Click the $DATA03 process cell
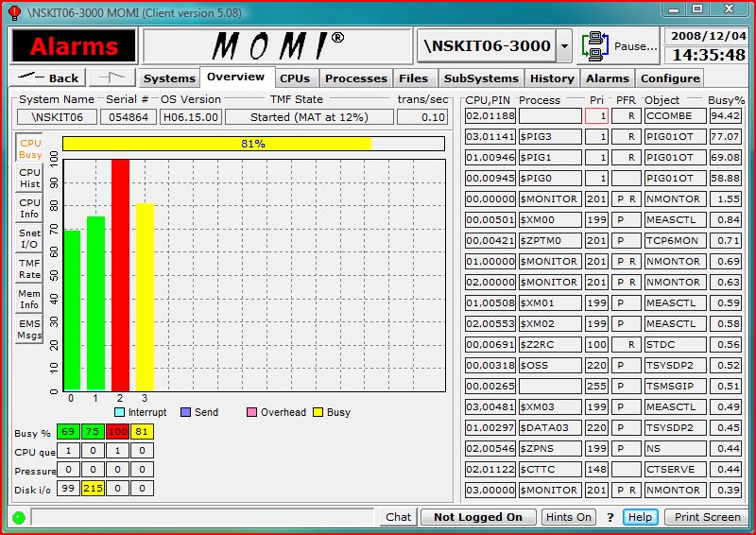 click(550, 427)
